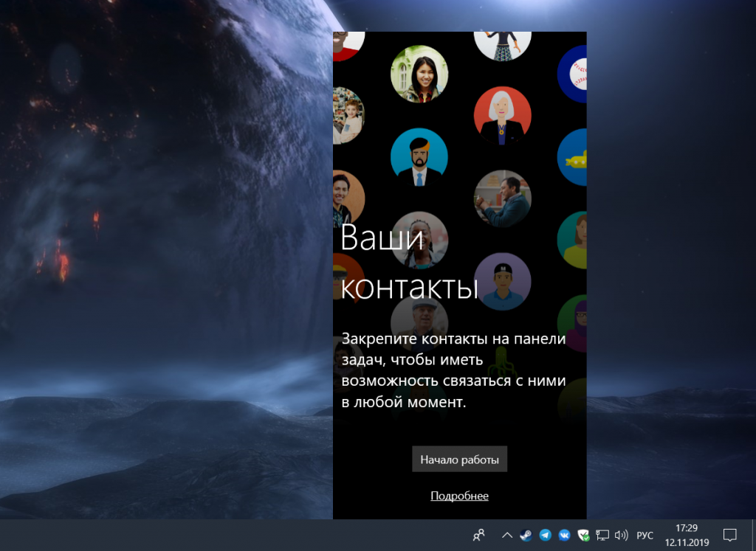Select the smiling woman photo avatar
The width and height of the screenshot is (756, 551).
(x=419, y=74)
